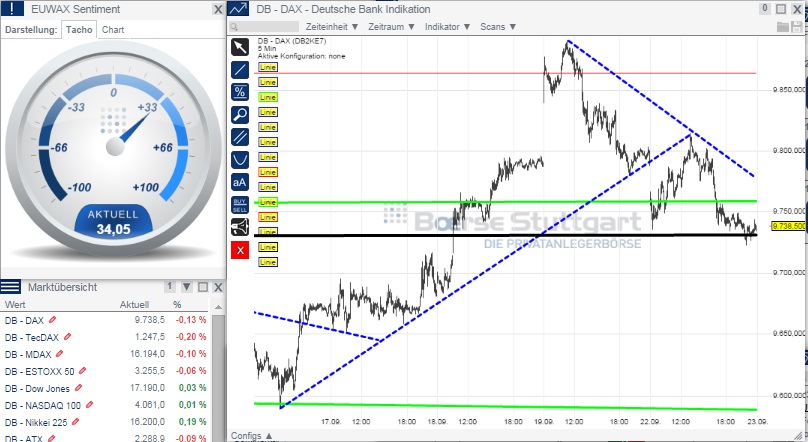Edit DB - NASDAQ 100 row pencil icon
This screenshot has width=808, height=442.
tap(89, 405)
